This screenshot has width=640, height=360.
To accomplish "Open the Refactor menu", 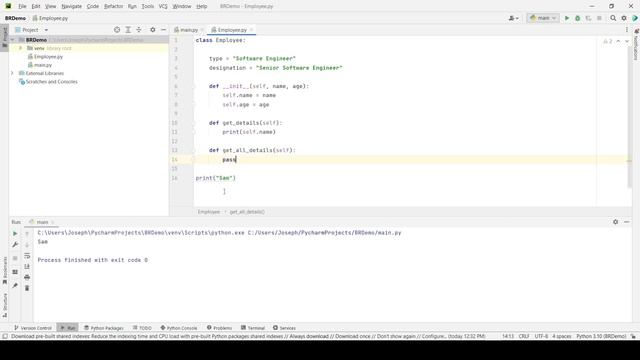I will tap(113, 6).
